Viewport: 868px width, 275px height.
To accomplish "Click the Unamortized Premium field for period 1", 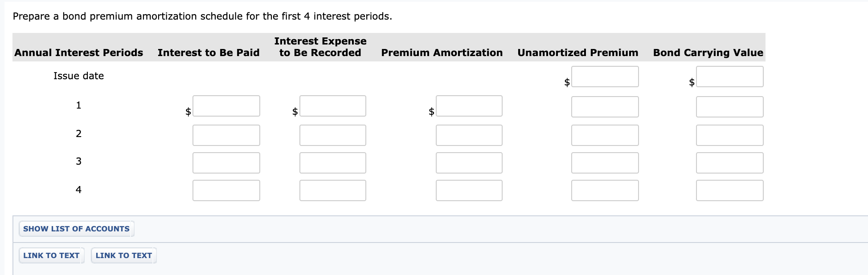I will (605, 107).
